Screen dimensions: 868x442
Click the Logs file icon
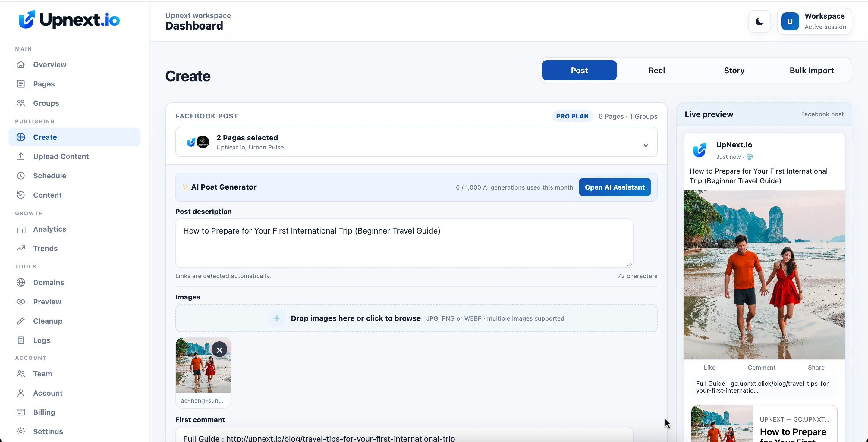(21, 340)
